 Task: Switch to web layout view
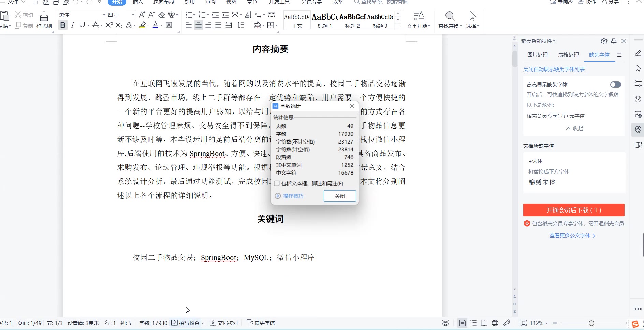(x=495, y=323)
